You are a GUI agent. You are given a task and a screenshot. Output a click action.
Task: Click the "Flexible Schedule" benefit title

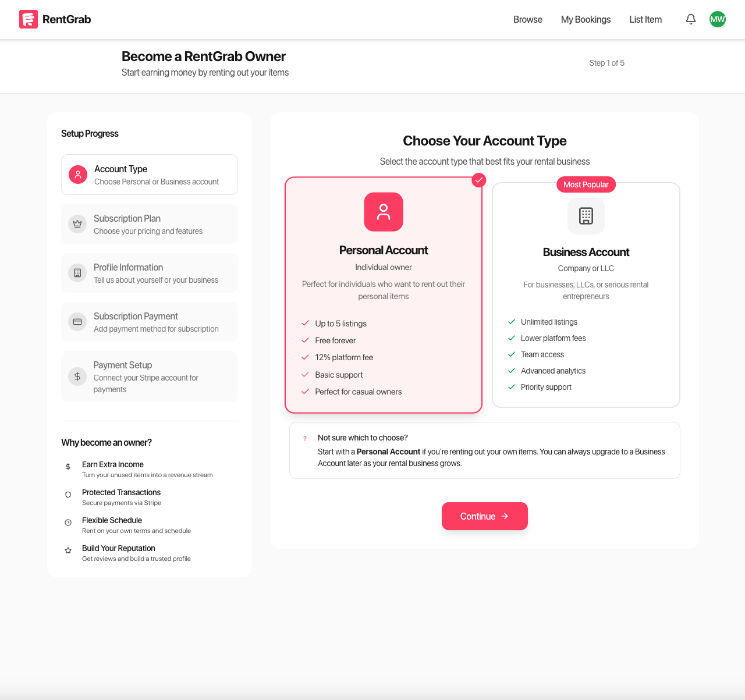pos(112,520)
